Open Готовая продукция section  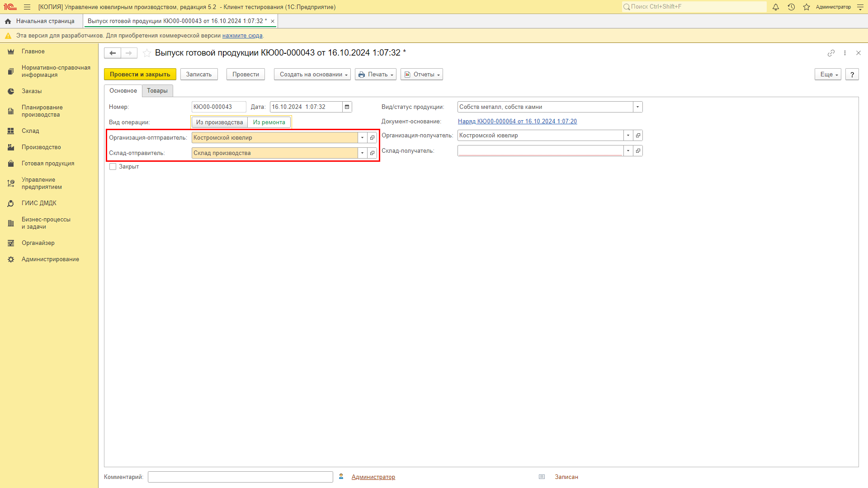(x=49, y=164)
